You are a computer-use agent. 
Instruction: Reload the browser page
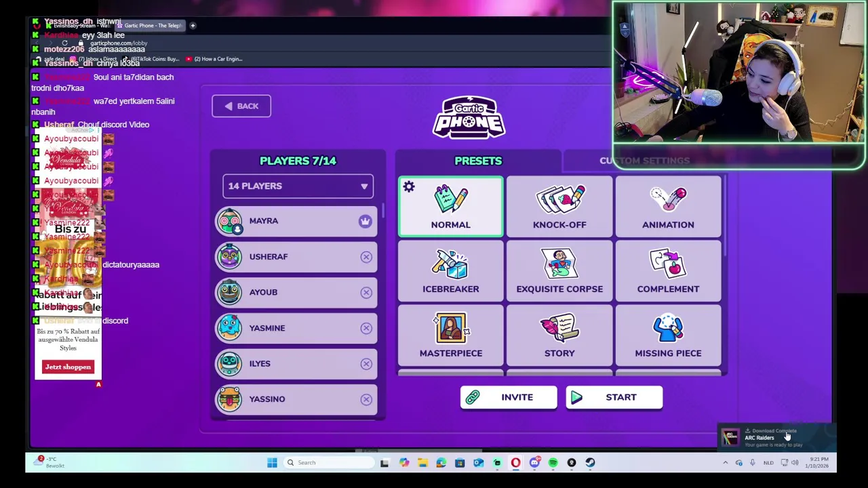tap(64, 43)
